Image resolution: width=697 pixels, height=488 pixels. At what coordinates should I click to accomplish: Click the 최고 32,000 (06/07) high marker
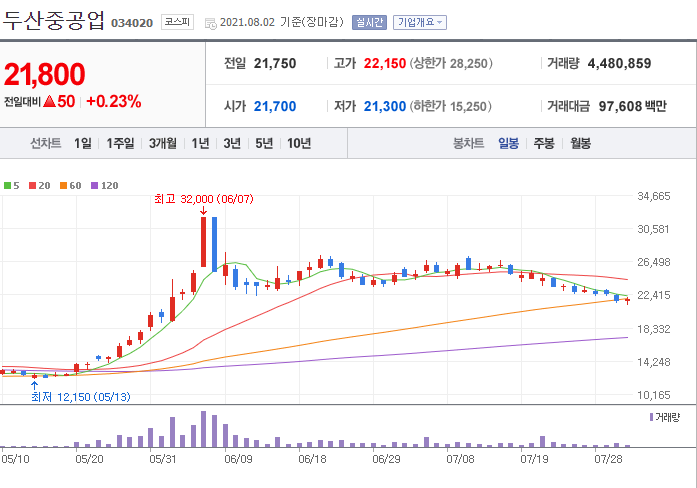[x=204, y=199]
